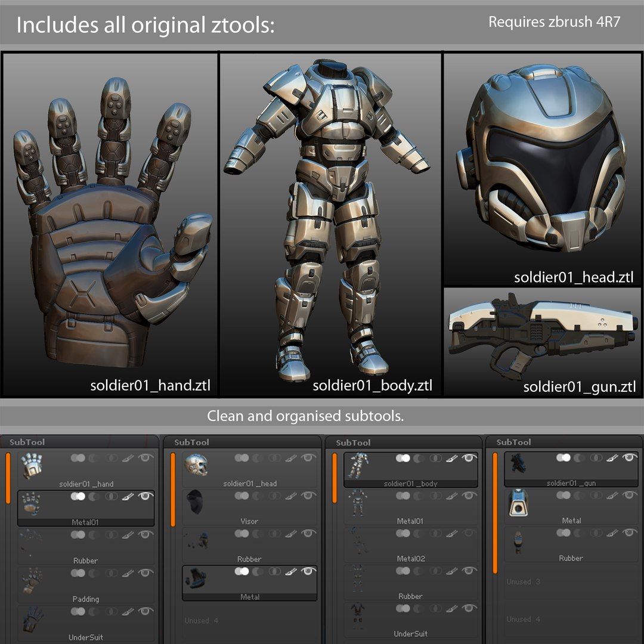Hide the Padding subtool

point(145,573)
